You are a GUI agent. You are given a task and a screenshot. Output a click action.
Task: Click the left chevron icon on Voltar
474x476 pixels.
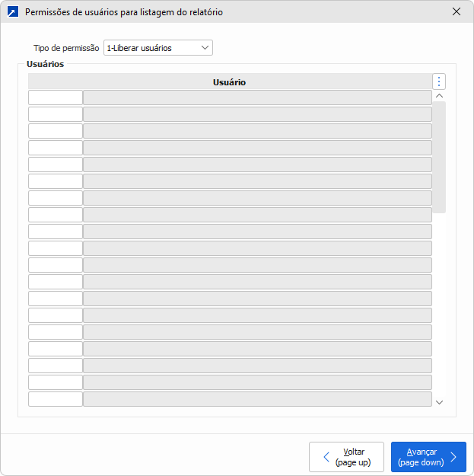point(326,457)
